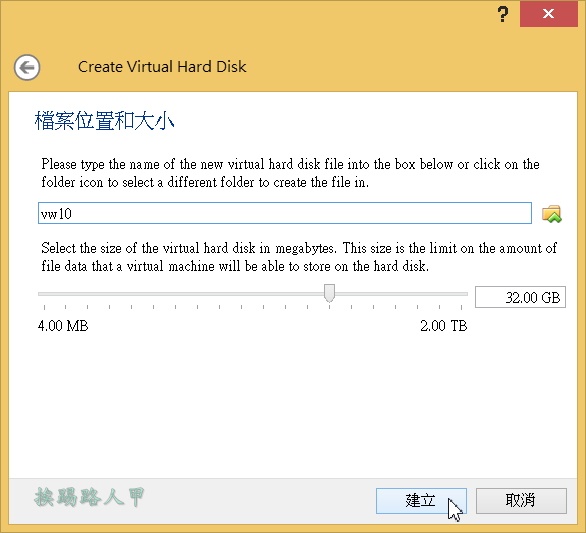The height and width of the screenshot is (533, 586).
Task: Open folder browser icon beside file name
Action: 552,214
